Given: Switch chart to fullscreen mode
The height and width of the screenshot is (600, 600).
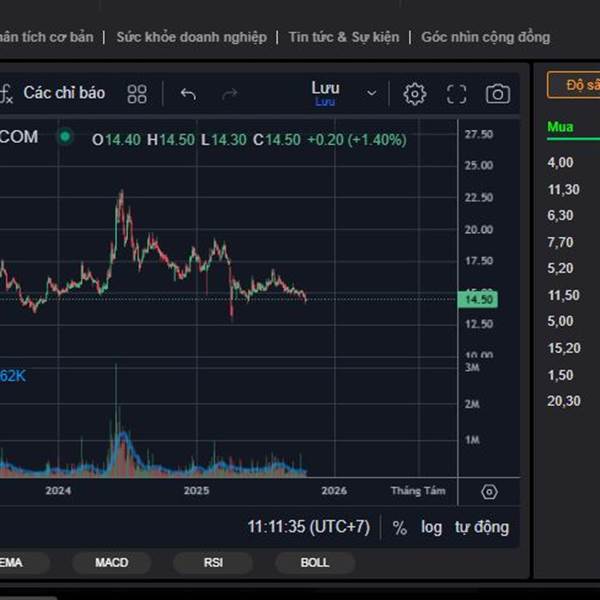Looking at the screenshot, I should coord(457,94).
